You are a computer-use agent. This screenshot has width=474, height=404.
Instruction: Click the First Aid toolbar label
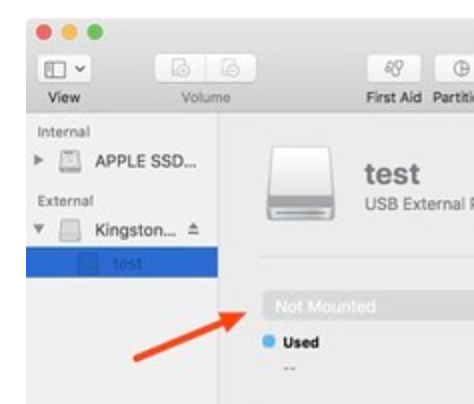pos(394,97)
